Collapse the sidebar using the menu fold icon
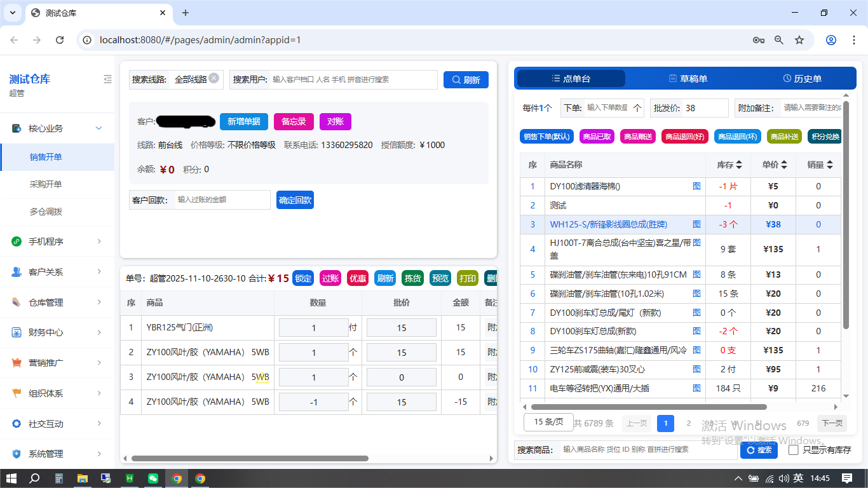This screenshot has width=868, height=488. click(x=107, y=79)
